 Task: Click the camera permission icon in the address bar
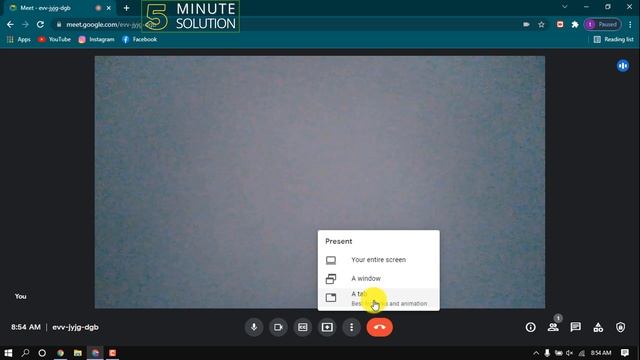tap(527, 24)
